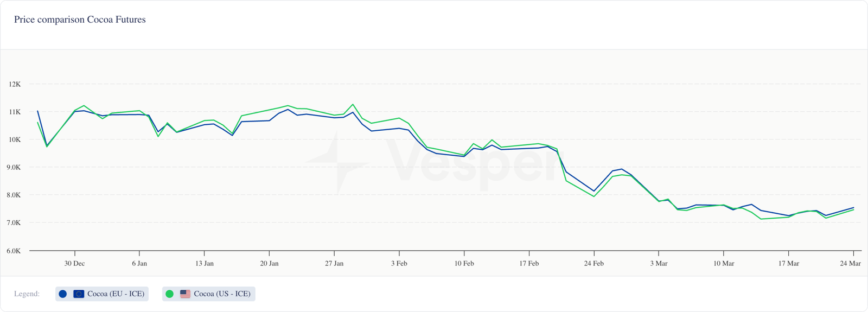Select the 24 Mar date axis label
868x312 pixels.
pos(850,263)
